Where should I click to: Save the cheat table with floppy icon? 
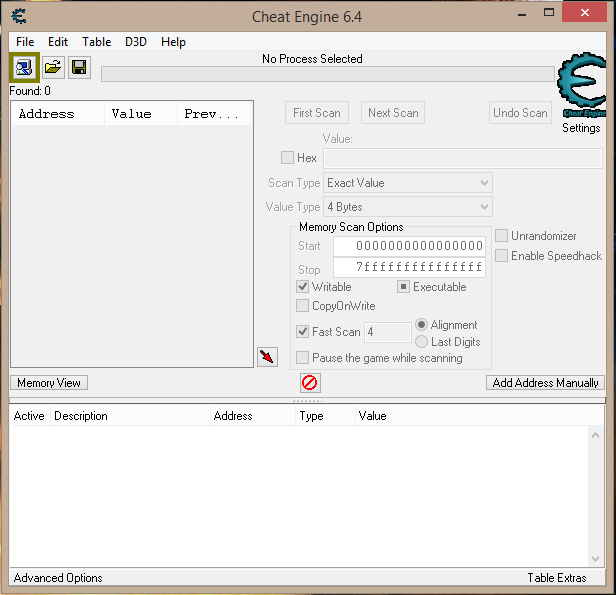(79, 68)
